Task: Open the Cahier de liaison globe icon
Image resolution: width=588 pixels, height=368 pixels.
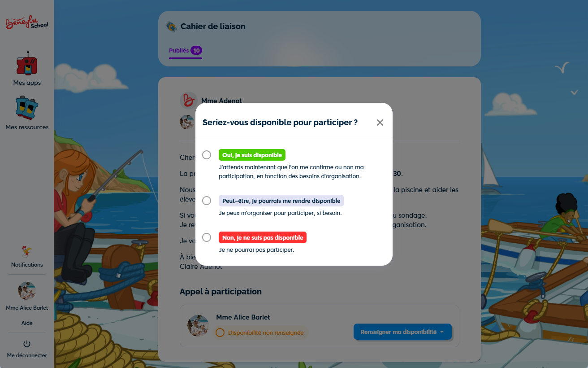Action: point(171,26)
